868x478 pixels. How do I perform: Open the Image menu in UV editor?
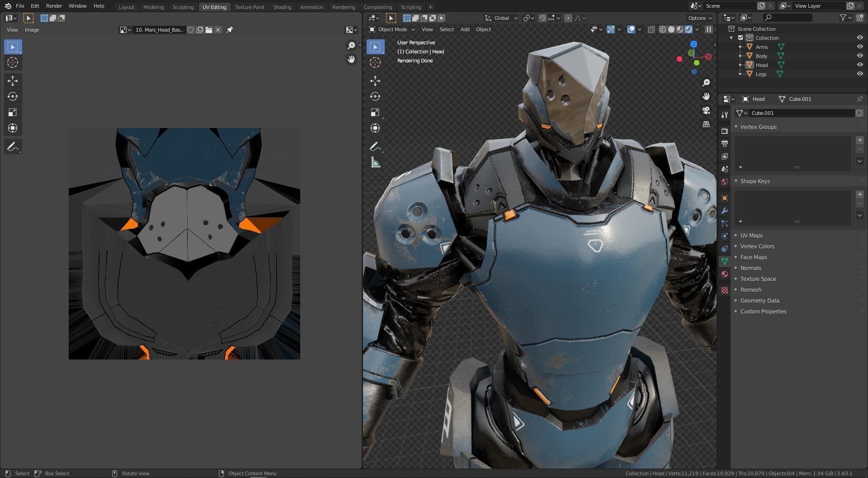[x=32, y=30]
